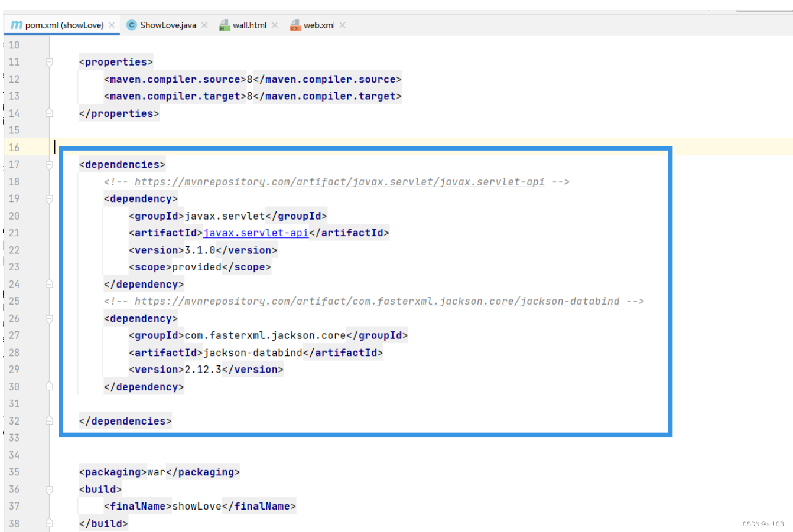Click the closing dependencies tag
Screen dimensions: 793x532
125,420
